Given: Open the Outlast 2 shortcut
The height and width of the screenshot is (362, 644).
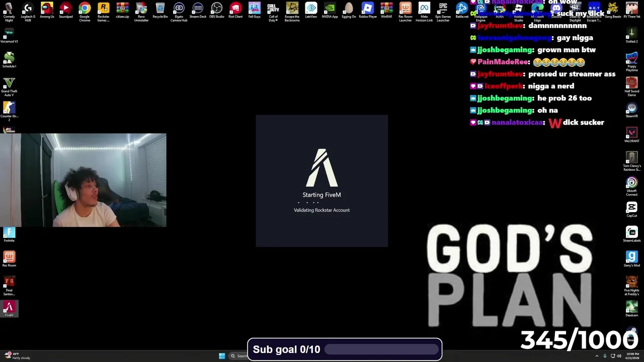Looking at the screenshot, I should [631, 36].
